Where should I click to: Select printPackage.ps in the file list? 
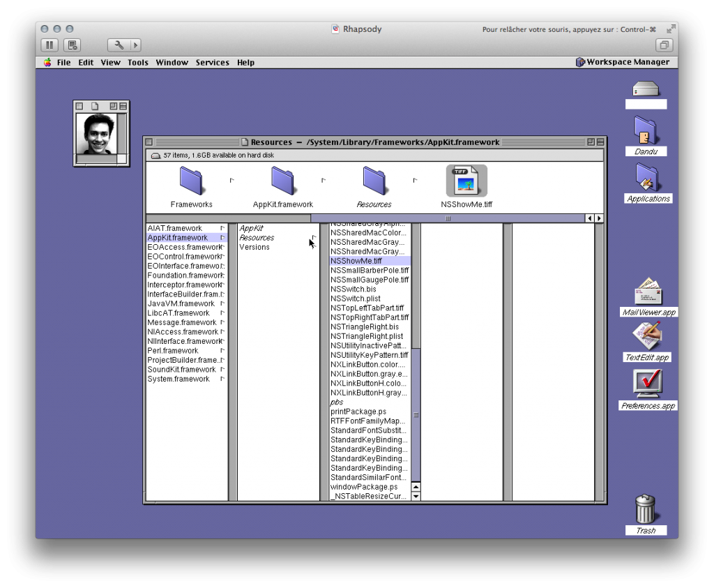(x=370, y=412)
